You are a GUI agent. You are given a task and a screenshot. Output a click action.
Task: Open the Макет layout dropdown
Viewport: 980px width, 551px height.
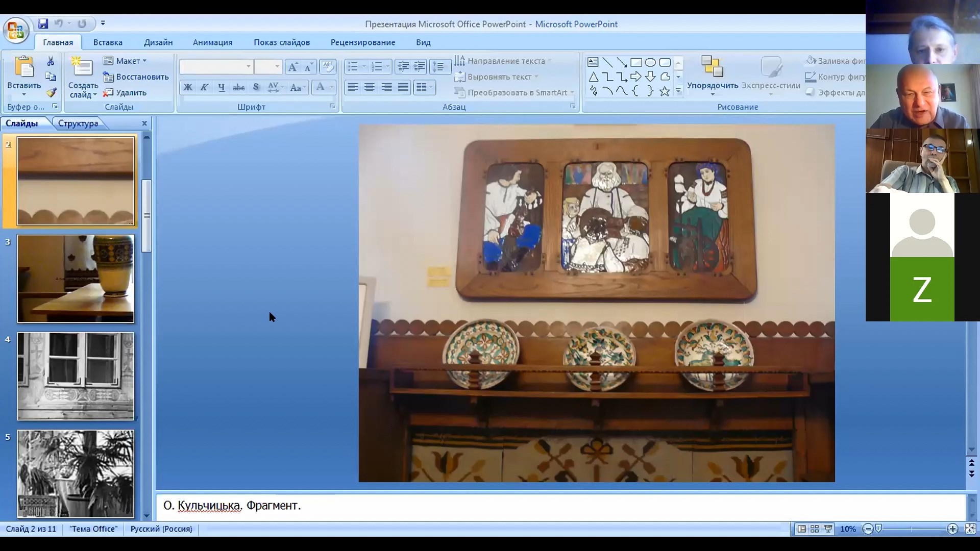[125, 61]
